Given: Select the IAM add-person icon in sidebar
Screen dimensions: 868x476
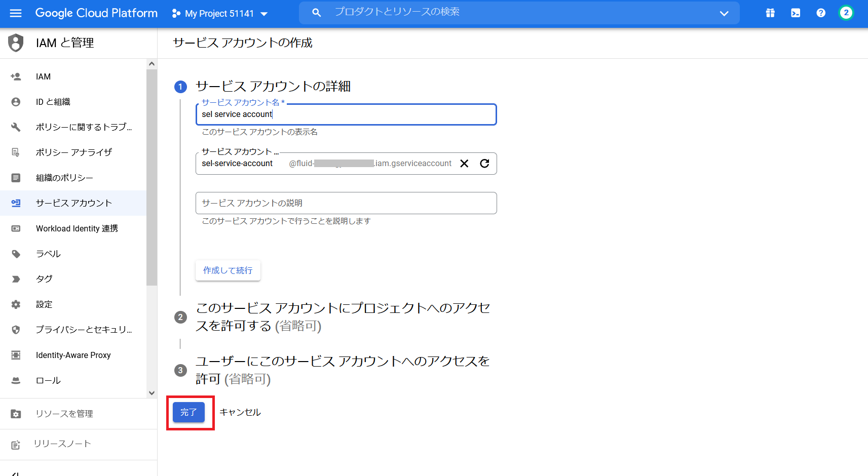Looking at the screenshot, I should [x=16, y=76].
